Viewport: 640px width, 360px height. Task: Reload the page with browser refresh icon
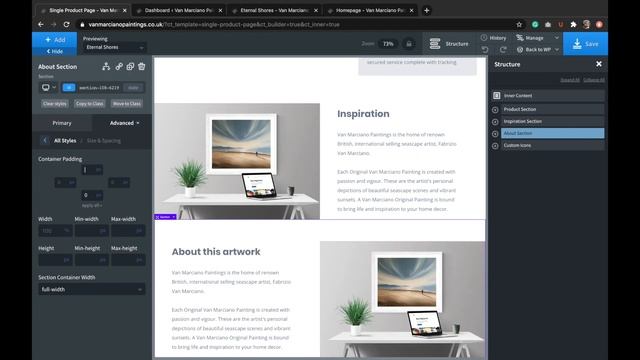click(67, 24)
